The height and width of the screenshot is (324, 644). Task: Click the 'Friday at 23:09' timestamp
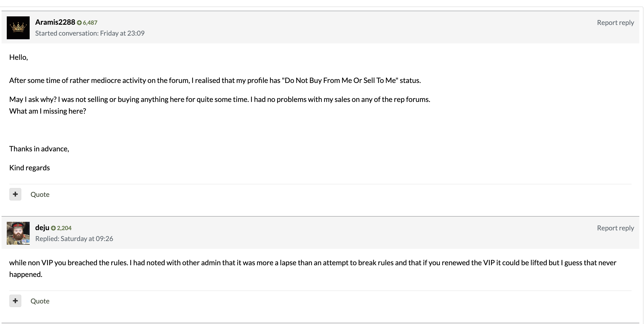pyautogui.click(x=122, y=33)
